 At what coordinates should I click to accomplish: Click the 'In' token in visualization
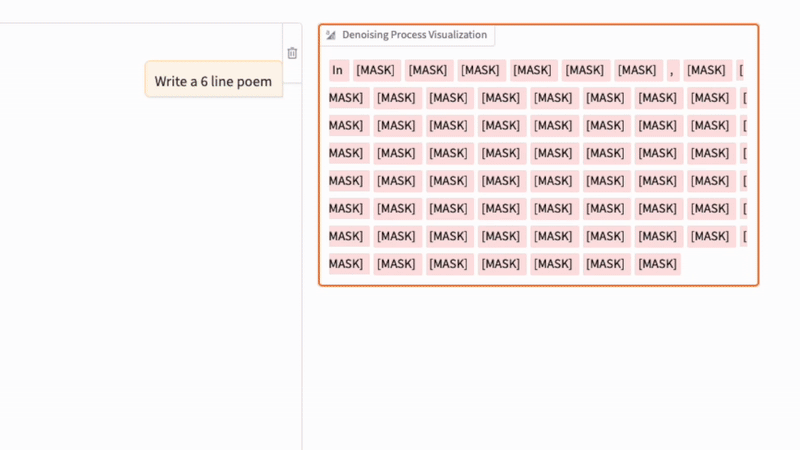coord(339,70)
